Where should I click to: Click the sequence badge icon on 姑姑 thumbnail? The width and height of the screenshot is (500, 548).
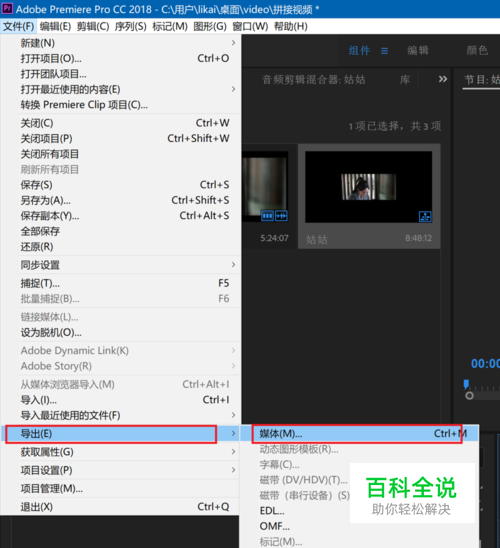425,217
